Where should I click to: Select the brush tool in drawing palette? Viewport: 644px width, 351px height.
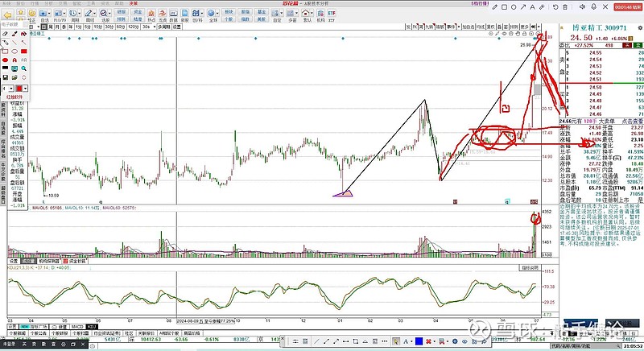(x=14, y=34)
